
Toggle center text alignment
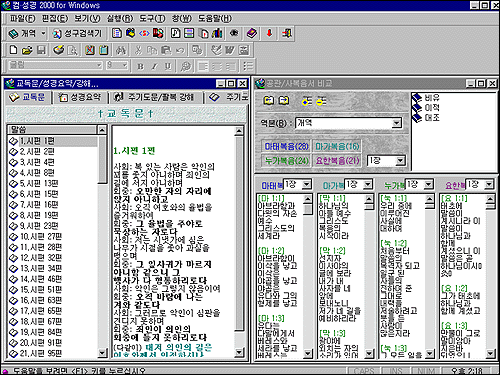217,66
